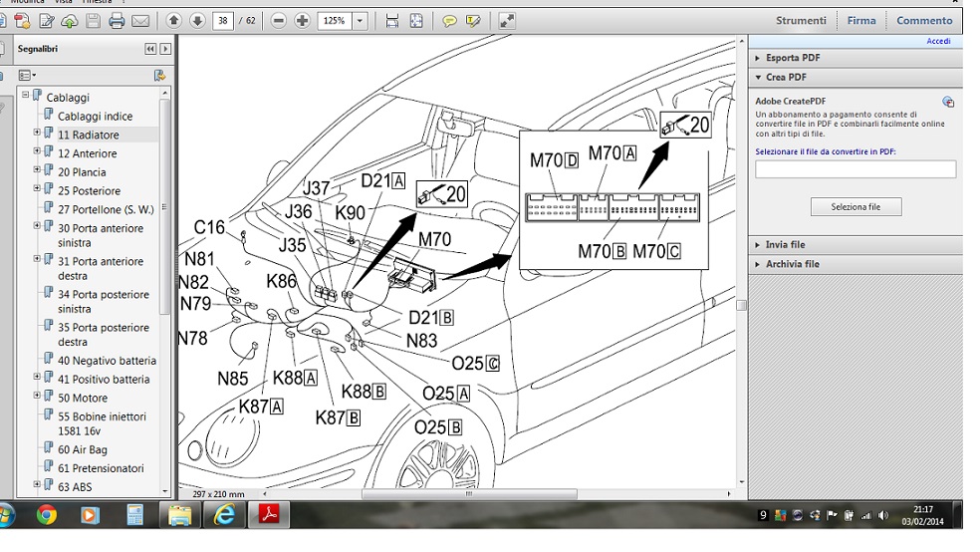Select the Cablaggi indice bookmark
Image resolution: width=980 pixels, height=552 pixels.
click(95, 117)
